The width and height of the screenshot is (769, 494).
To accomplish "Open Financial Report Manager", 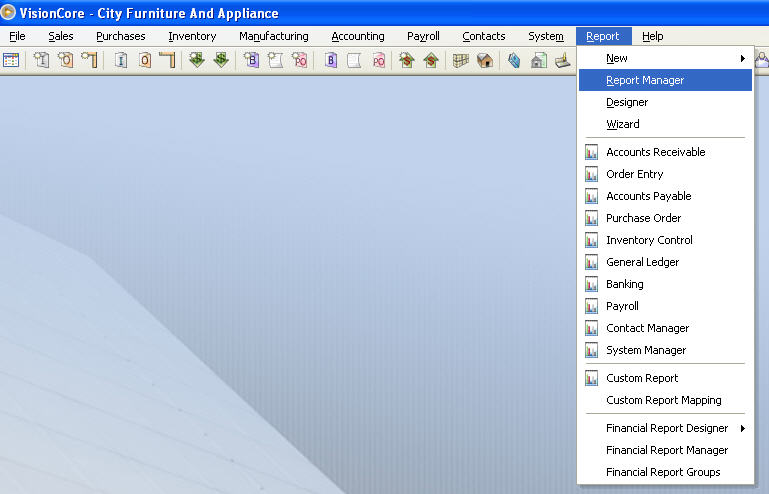I will coord(665,450).
